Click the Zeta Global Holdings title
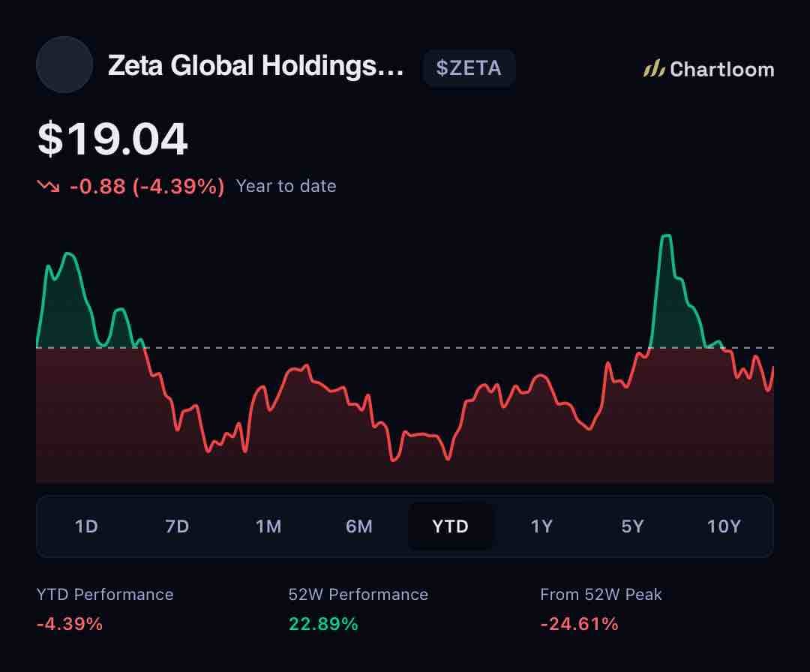 256,66
